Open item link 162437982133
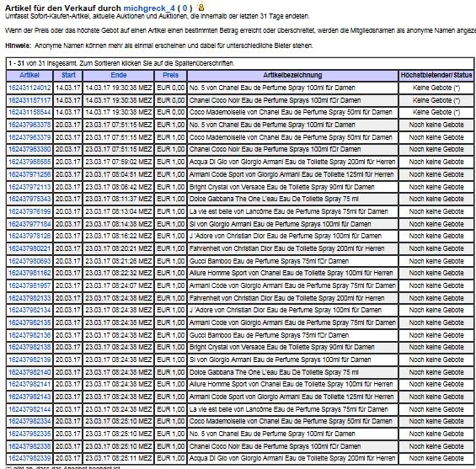476x469 pixels. (29, 298)
